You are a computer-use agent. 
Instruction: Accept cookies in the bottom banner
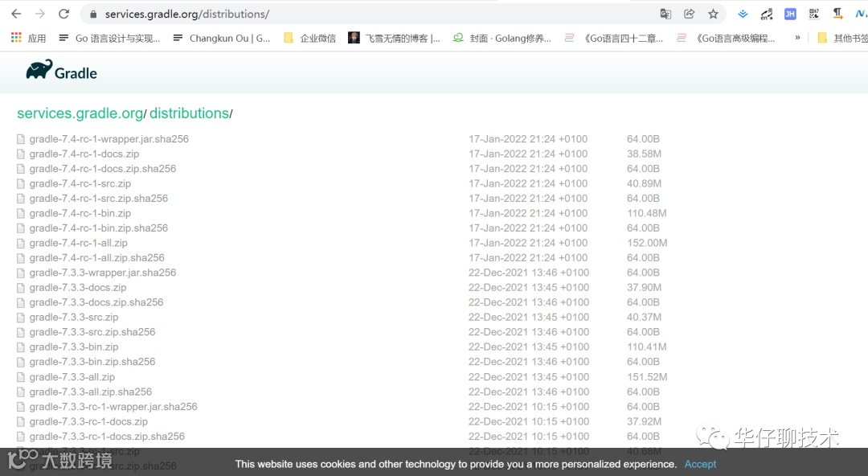[700, 464]
